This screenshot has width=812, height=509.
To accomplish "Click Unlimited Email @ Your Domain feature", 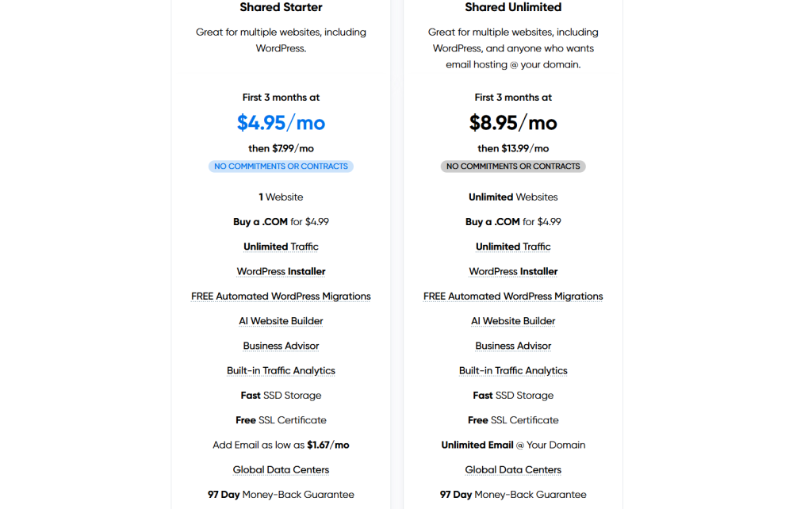I will coord(513,445).
